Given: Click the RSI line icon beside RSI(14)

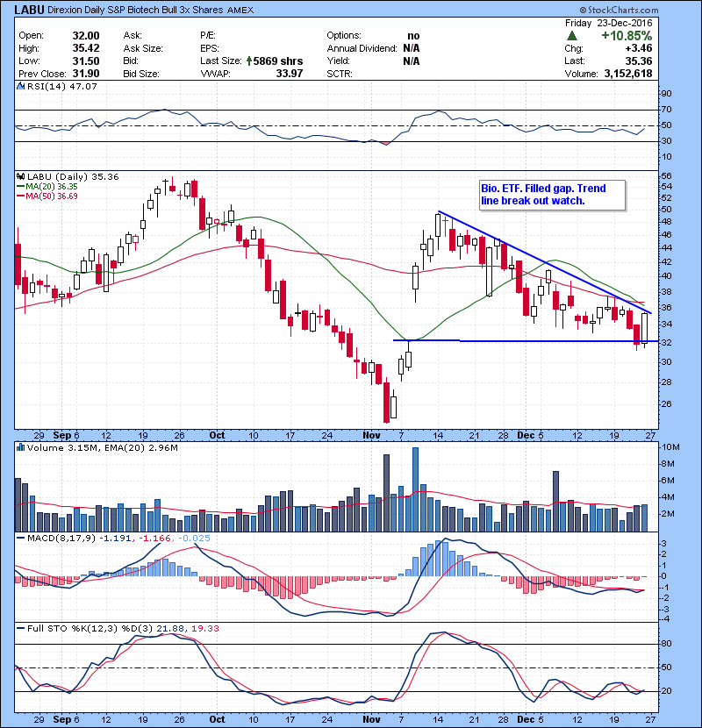Looking at the screenshot, I should (20, 86).
